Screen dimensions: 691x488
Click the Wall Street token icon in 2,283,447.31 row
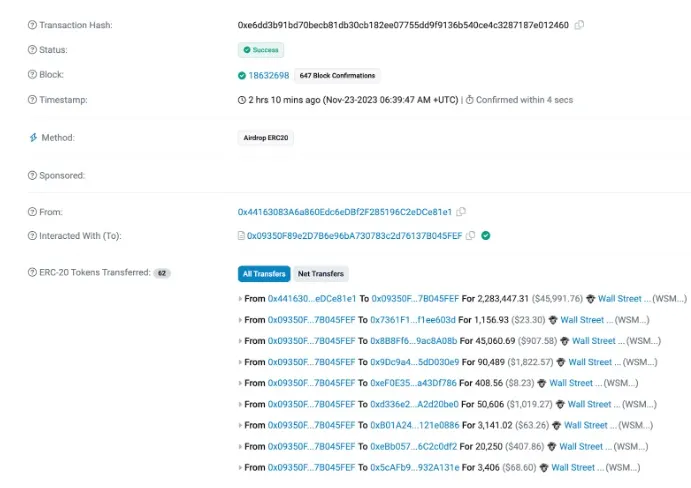[590, 299]
